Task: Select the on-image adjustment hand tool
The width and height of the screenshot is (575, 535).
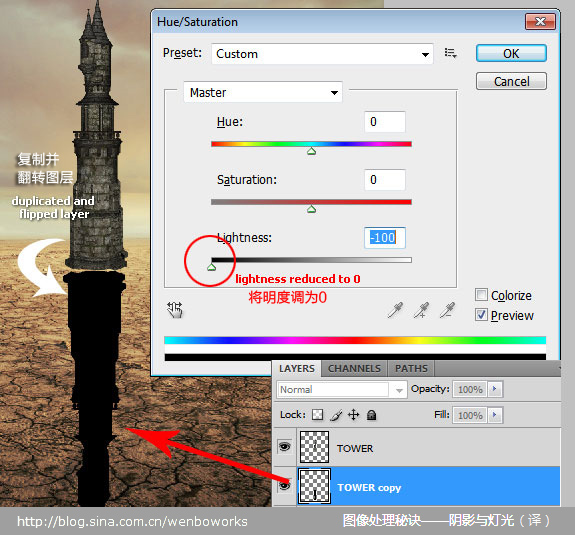Action: pyautogui.click(x=175, y=310)
